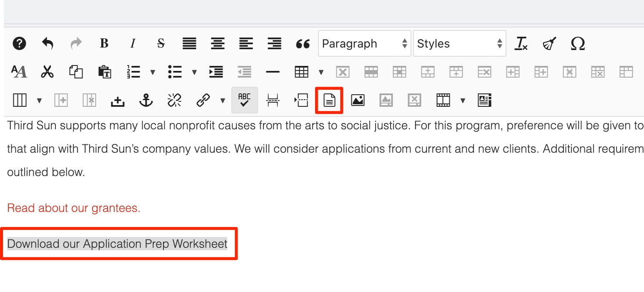Click the Read about our grantees link
The height and width of the screenshot is (292, 644).
pos(73,208)
